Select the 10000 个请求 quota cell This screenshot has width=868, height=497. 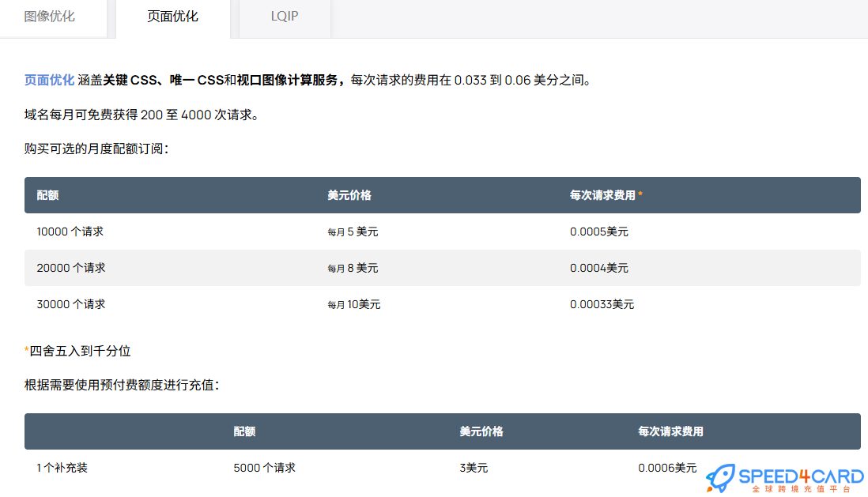click(x=70, y=232)
